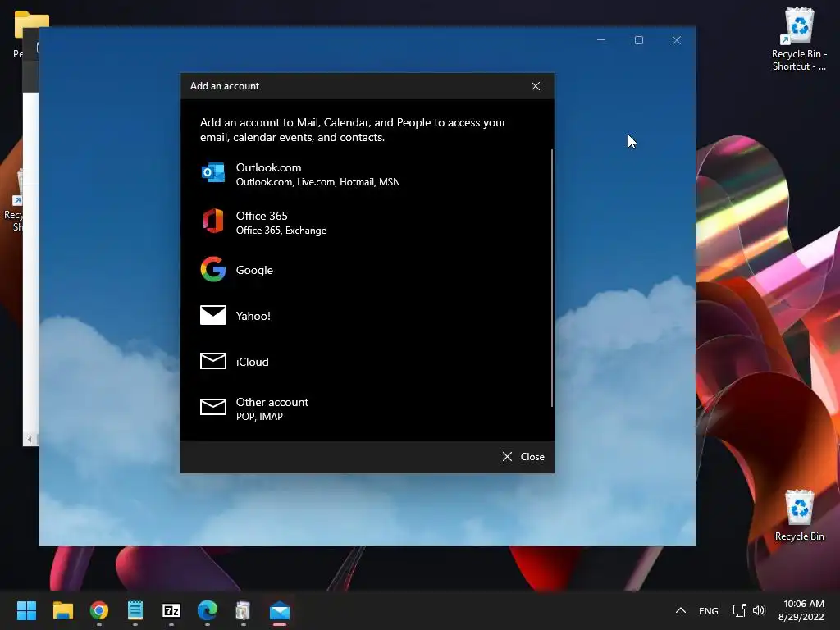
Task: Choose the Office 365 logo icon
Action: click(x=212, y=221)
